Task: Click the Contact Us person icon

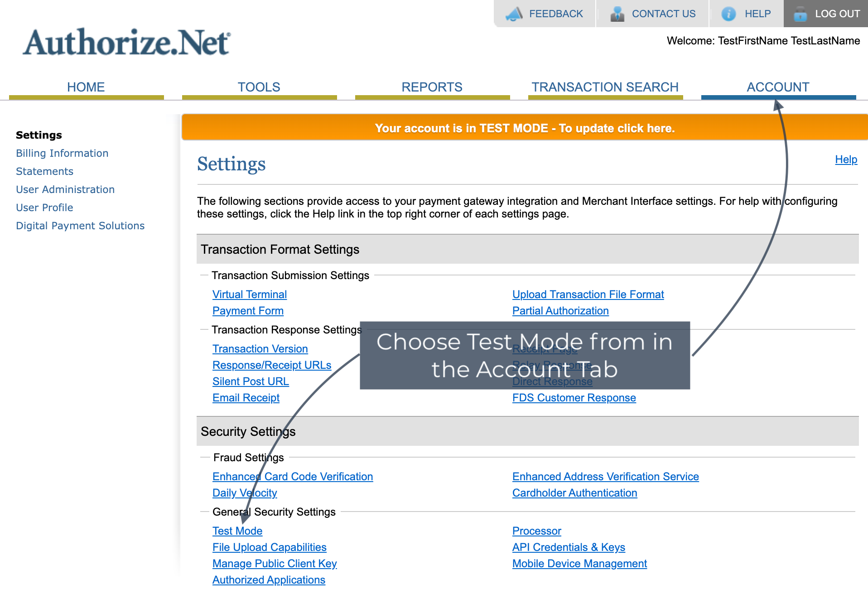Action: pyautogui.click(x=617, y=14)
